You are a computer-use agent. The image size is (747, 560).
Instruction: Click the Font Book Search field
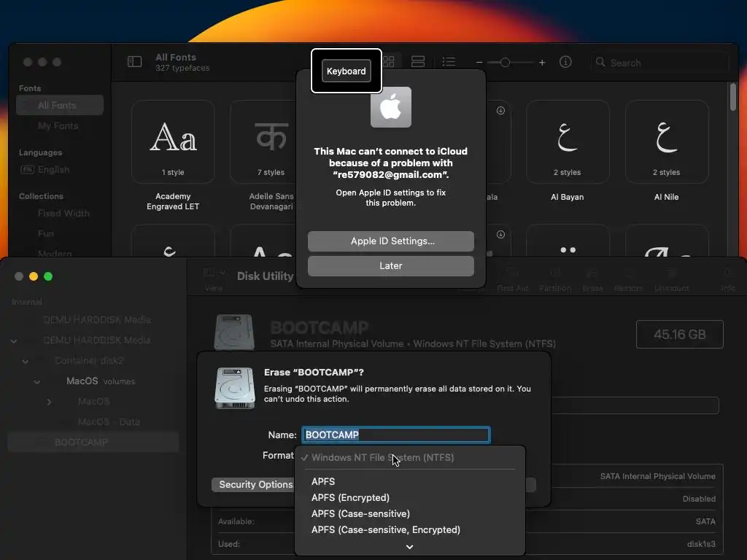click(x=659, y=63)
